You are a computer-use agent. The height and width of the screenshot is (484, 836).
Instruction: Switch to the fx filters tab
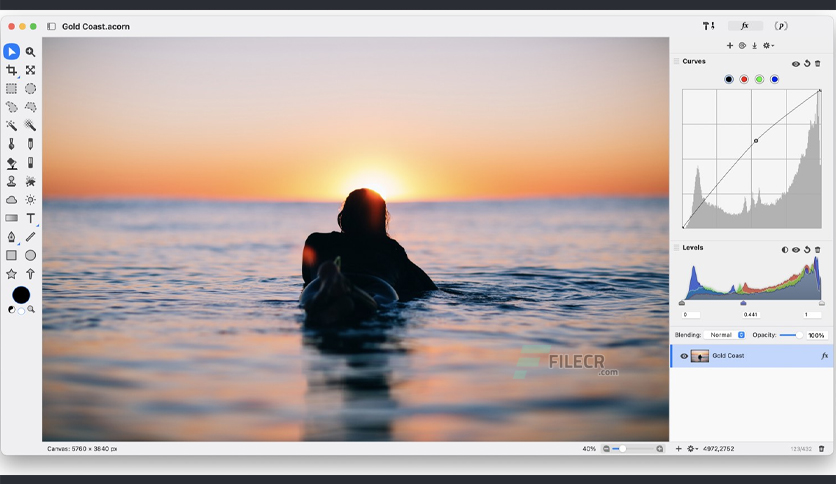click(x=745, y=26)
